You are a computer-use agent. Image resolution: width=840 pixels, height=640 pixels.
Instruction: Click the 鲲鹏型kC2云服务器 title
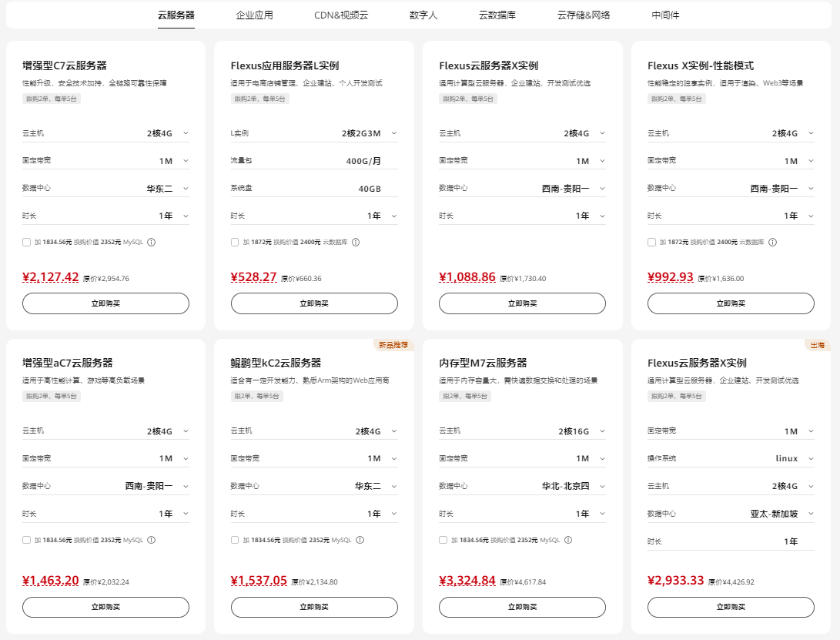click(276, 363)
